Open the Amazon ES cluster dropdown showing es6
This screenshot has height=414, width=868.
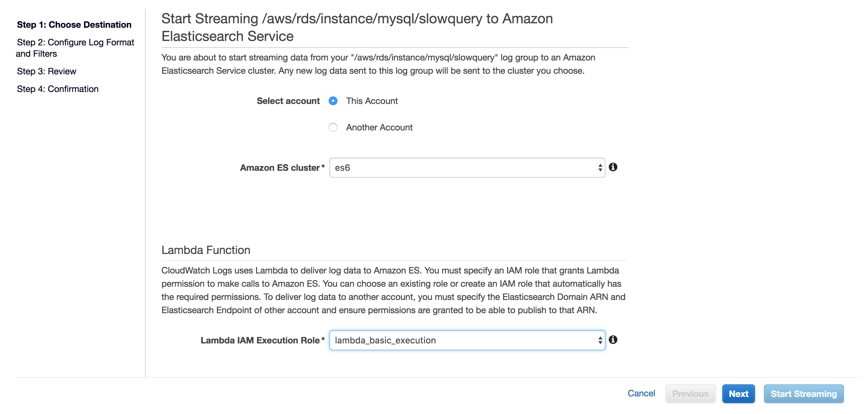pos(467,168)
